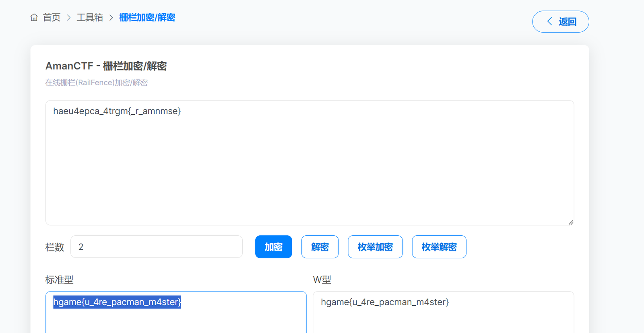This screenshot has width=644, height=333.
Task: Go to 首页 breadcrumb link
Action: coord(52,17)
